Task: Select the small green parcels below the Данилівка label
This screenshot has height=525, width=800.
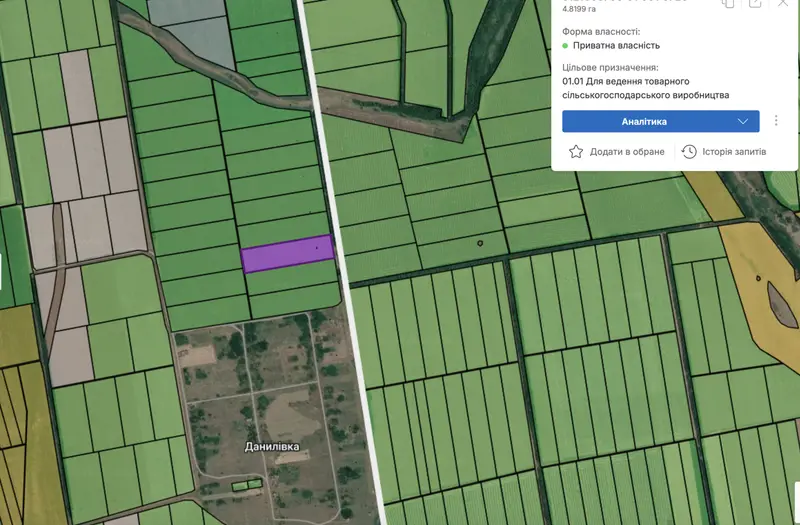Action: [x=247, y=485]
